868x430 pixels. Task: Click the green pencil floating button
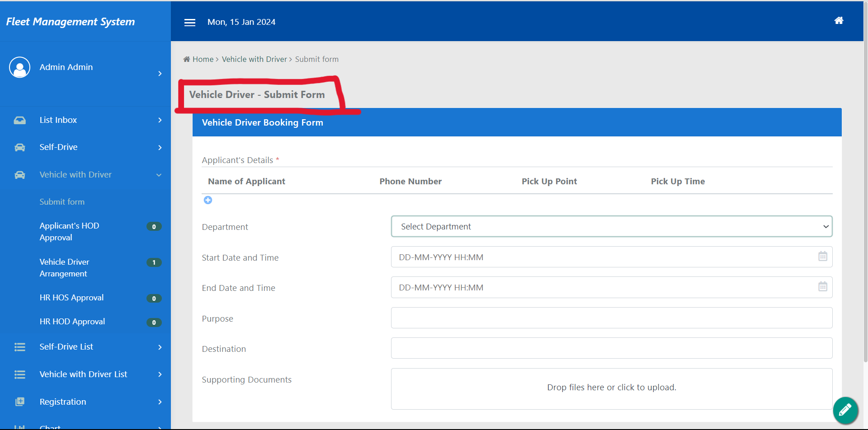tap(845, 410)
